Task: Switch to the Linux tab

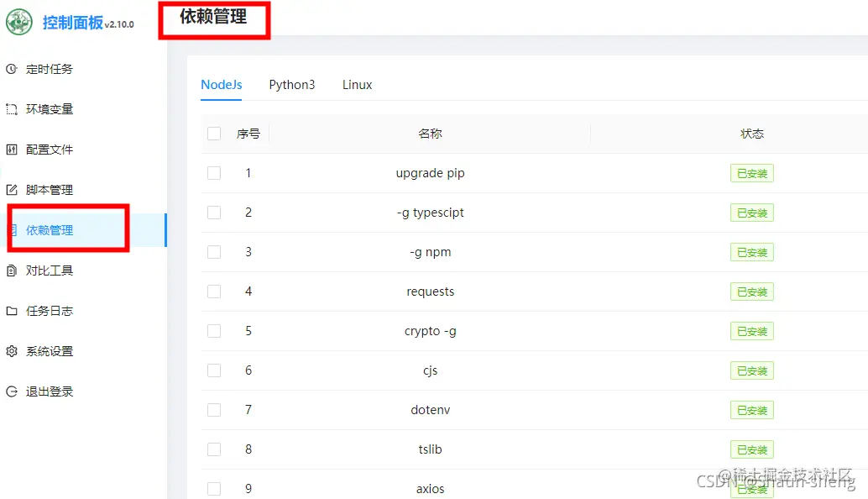Action: [357, 85]
